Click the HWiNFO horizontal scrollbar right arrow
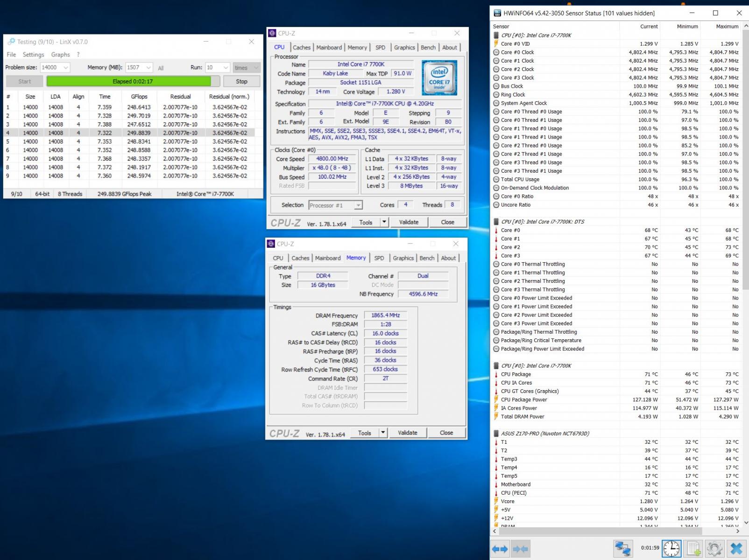 coord(737,531)
